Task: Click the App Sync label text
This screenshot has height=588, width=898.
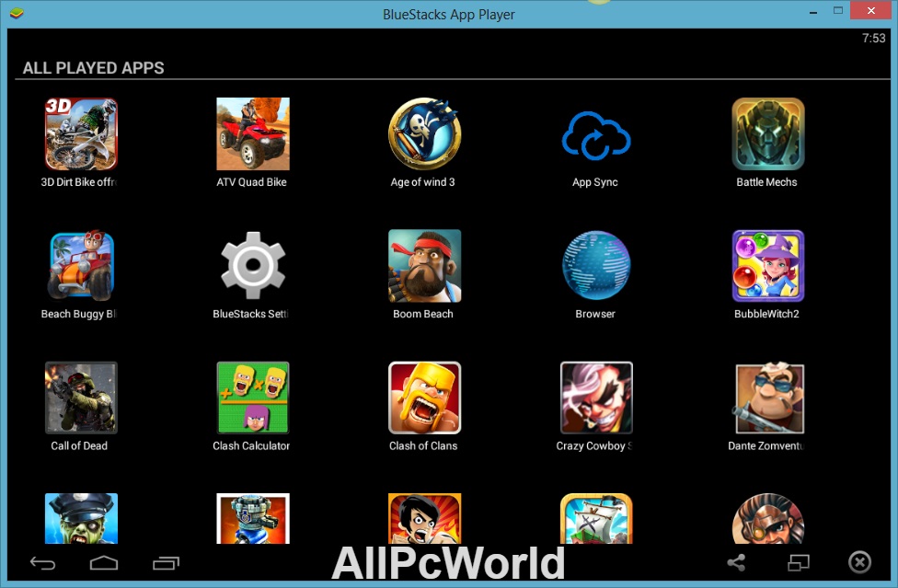Action: [595, 182]
